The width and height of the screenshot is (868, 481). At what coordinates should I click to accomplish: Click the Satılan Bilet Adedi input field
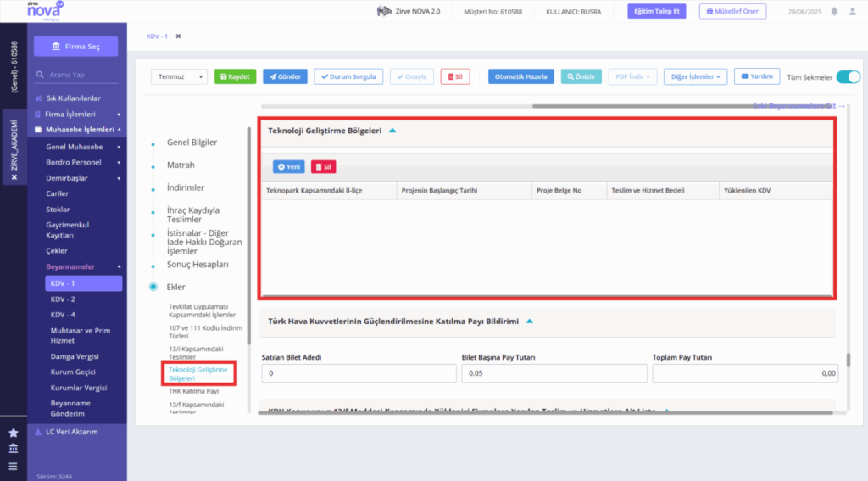coord(359,373)
